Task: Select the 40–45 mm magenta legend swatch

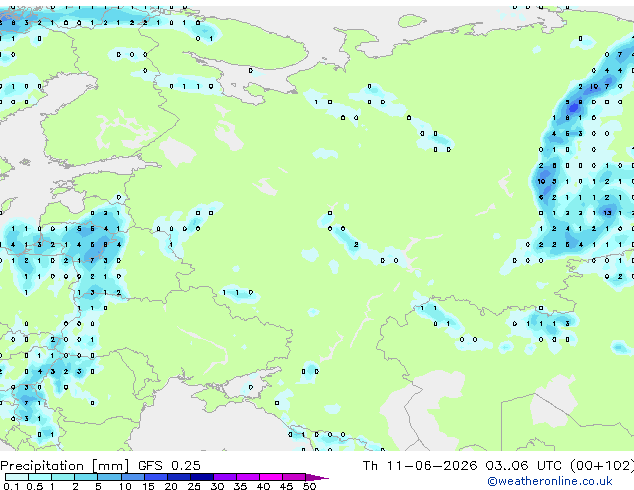Action: [271, 477]
